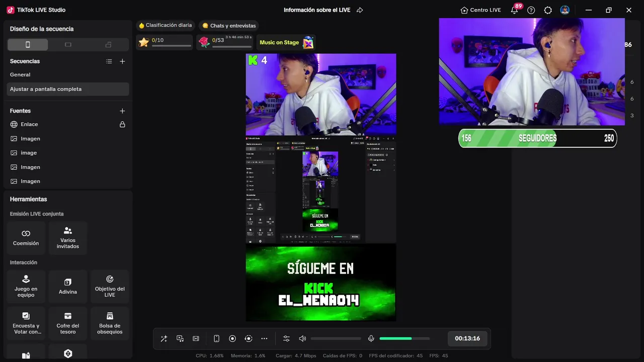644x362 pixels.
Task: Adjust the speaker volume slider
Action: 336,339
